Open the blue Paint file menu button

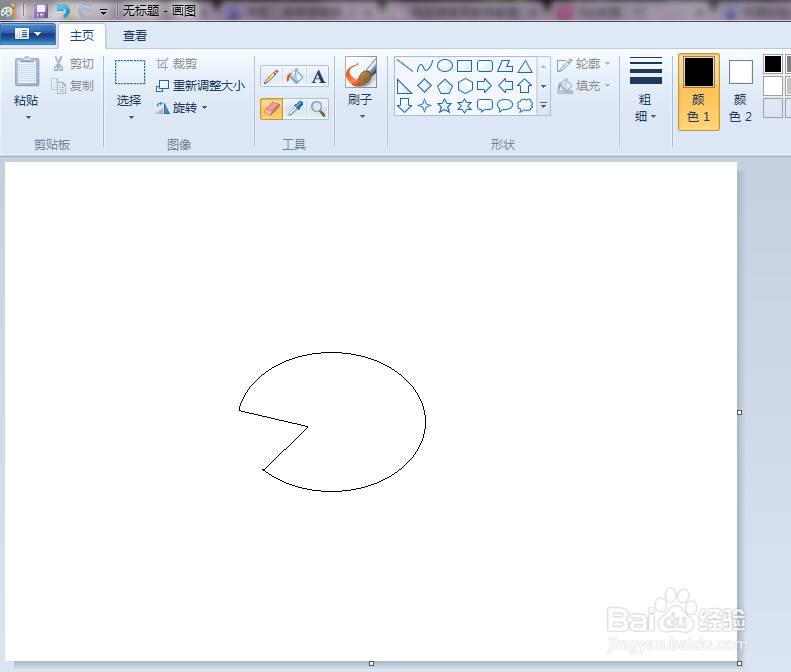pyautogui.click(x=28, y=34)
